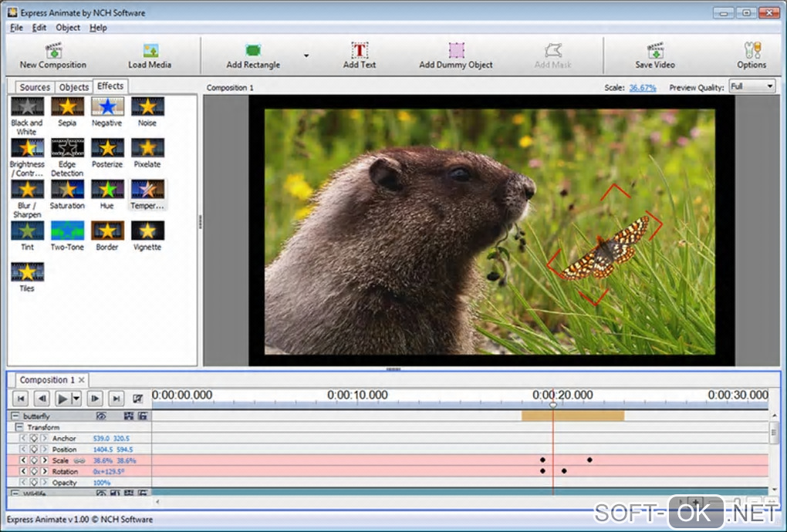Viewport: 787px width, 532px height.
Task: Choose the Vignette effect icon
Action: point(147,231)
